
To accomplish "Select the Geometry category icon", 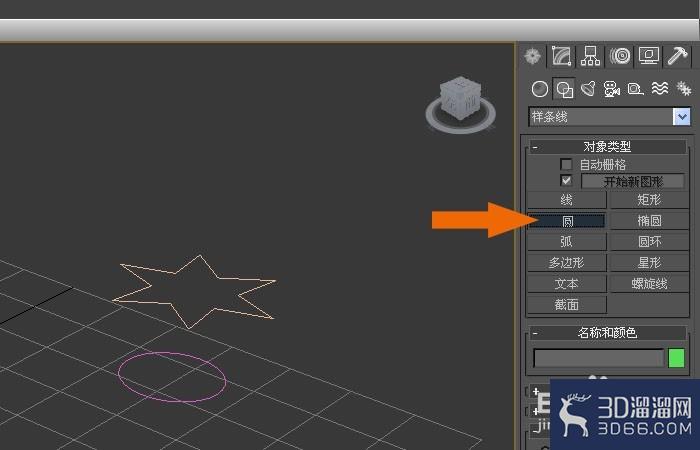I will tap(540, 89).
